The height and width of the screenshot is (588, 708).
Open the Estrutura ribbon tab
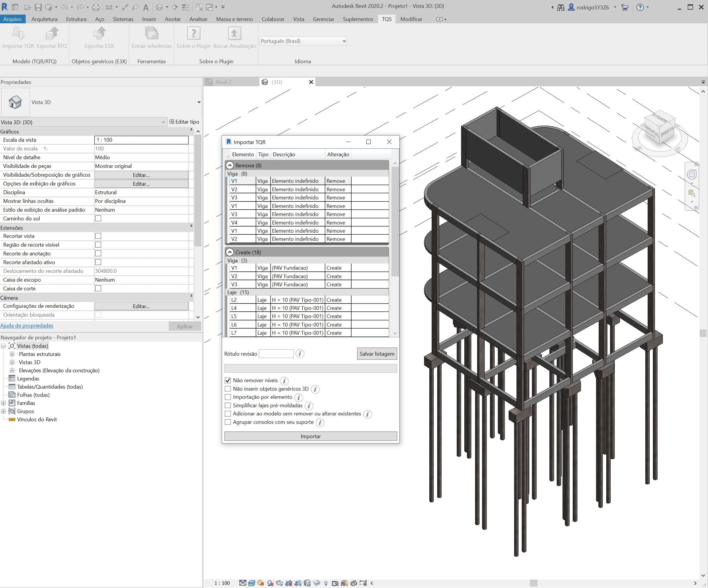tap(76, 19)
